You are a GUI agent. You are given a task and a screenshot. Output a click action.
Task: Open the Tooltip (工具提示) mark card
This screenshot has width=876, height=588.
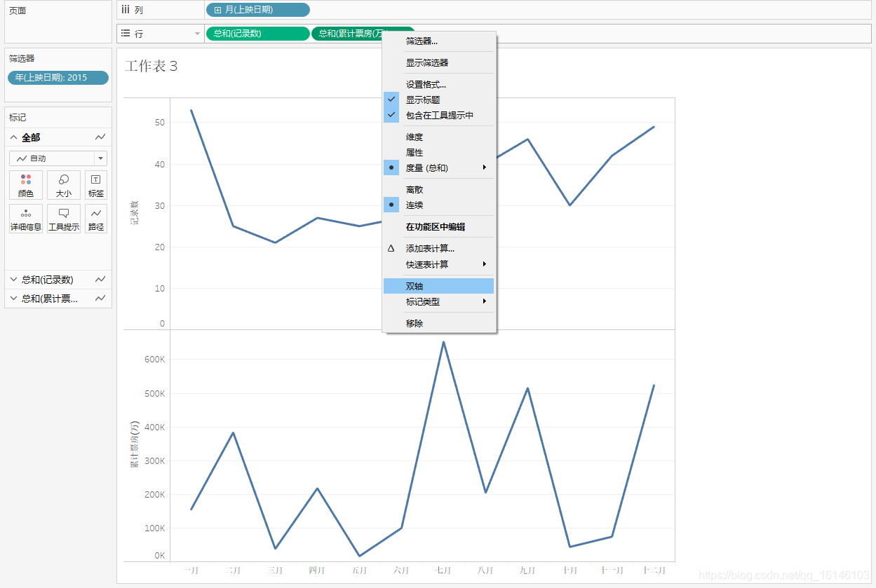point(64,219)
